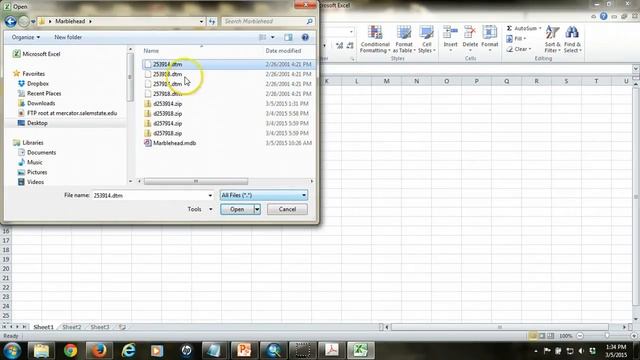This screenshot has height=360, width=640.
Task: Switch to the Sheet2 tab
Action: point(72,327)
